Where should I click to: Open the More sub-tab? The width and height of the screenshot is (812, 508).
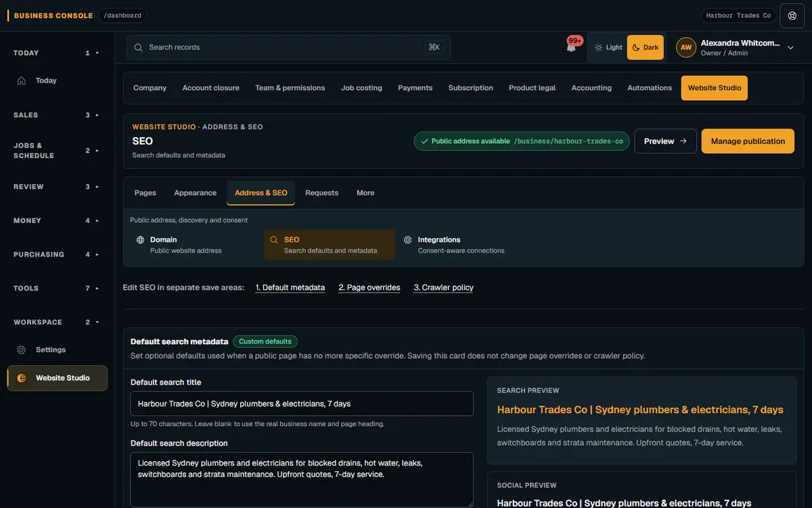[x=365, y=193]
